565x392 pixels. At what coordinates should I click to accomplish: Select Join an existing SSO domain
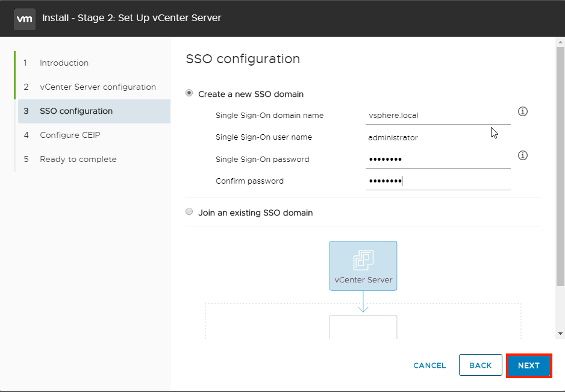[189, 212]
